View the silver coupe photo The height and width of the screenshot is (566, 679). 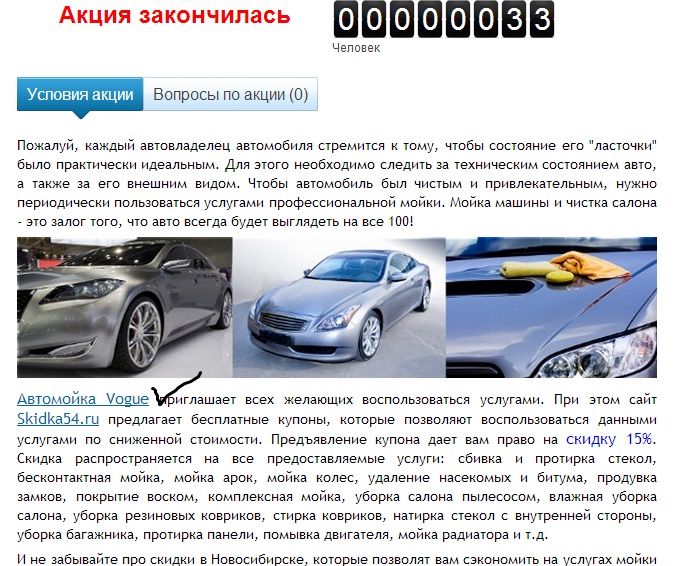click(339, 307)
